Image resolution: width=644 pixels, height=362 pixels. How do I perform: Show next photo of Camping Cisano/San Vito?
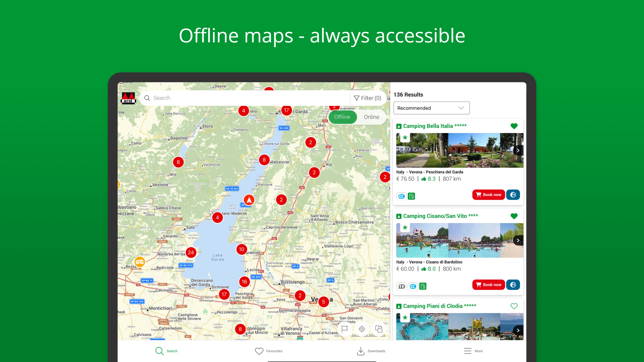click(x=518, y=240)
